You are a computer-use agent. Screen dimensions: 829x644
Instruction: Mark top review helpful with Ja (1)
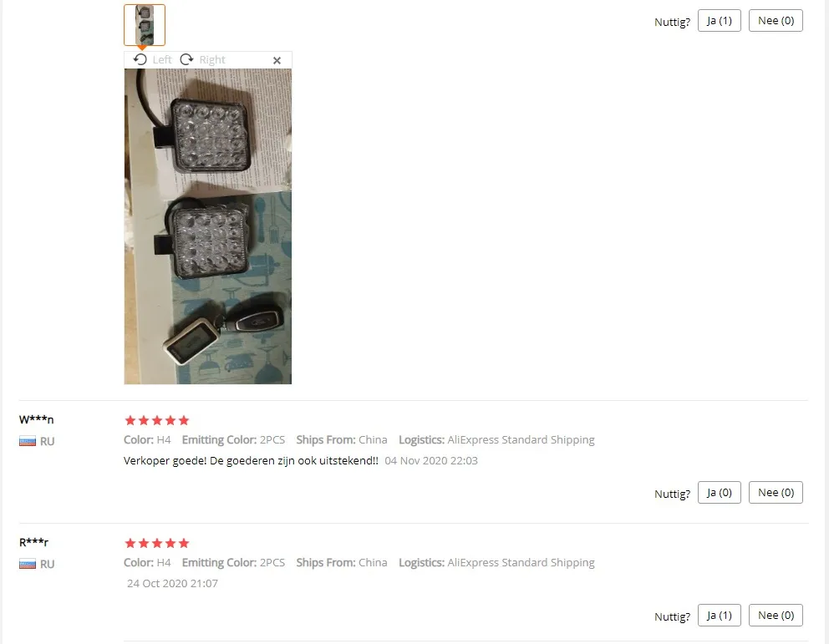click(x=719, y=21)
